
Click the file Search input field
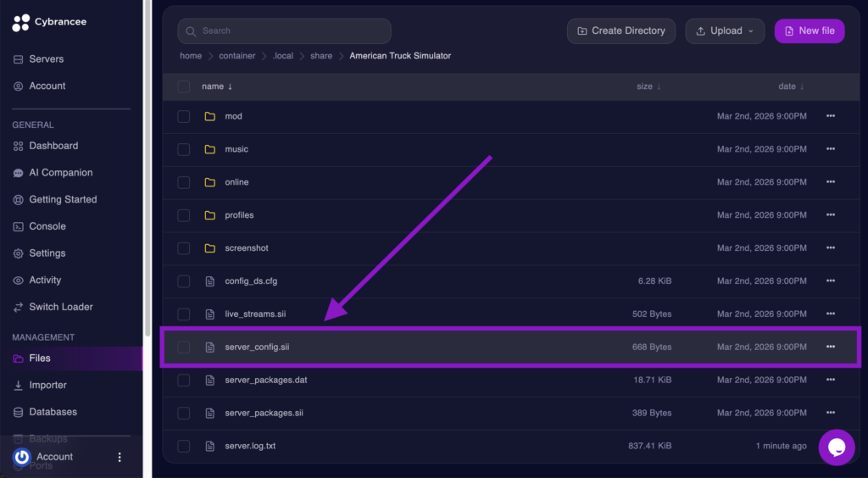click(284, 31)
